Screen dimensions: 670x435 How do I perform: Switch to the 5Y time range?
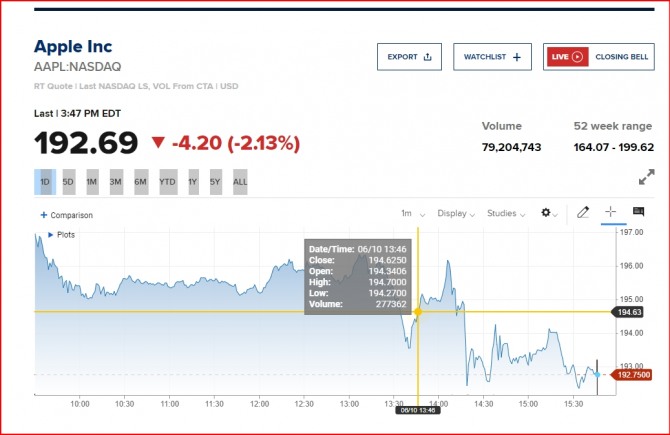(215, 182)
